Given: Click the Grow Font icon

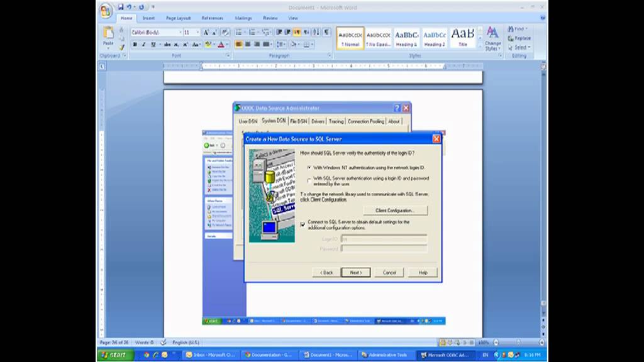Looking at the screenshot, I should (x=206, y=33).
